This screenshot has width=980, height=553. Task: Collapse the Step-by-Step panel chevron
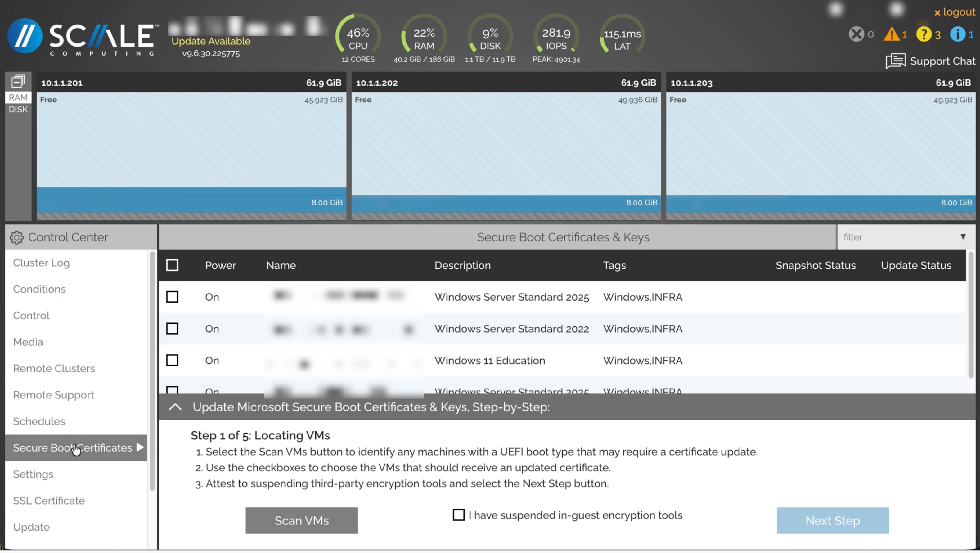175,407
